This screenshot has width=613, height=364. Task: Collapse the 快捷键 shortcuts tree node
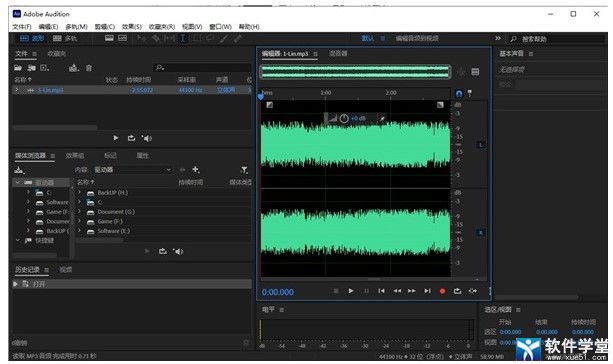[x=18, y=240]
